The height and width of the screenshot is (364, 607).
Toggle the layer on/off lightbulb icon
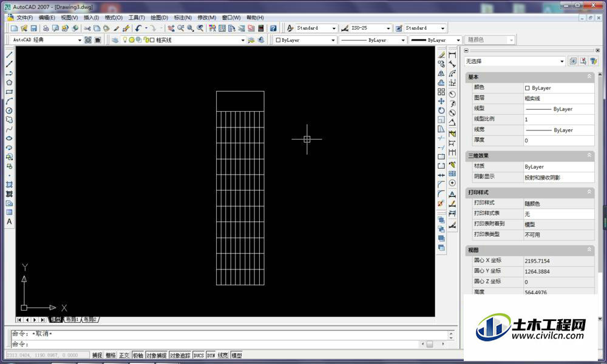(x=124, y=39)
